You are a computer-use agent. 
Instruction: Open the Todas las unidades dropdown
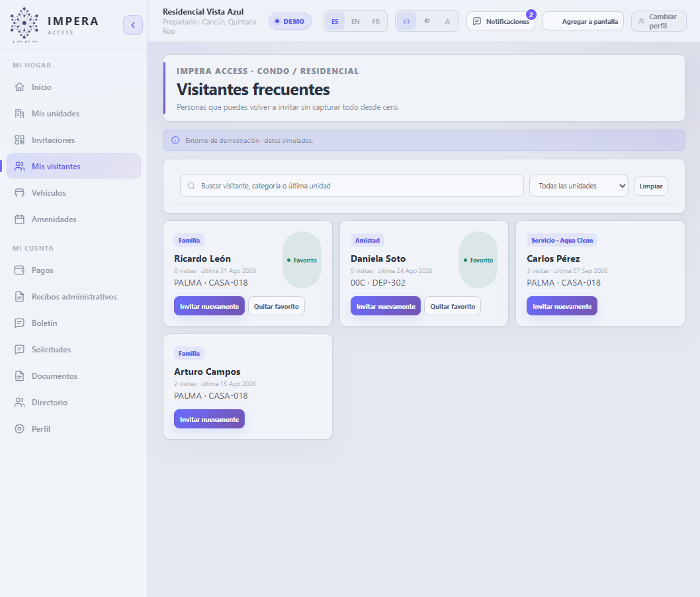tap(578, 186)
